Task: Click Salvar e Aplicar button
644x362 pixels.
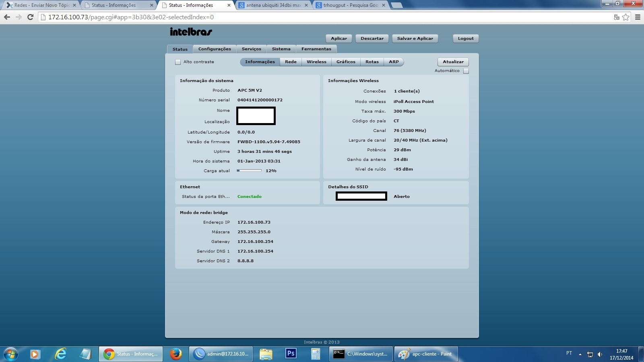Action: click(x=415, y=39)
